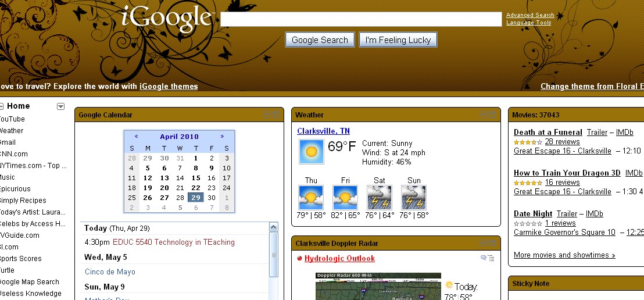
Task: Click Friday's partly sunny forecast icon
Action: coord(345,198)
